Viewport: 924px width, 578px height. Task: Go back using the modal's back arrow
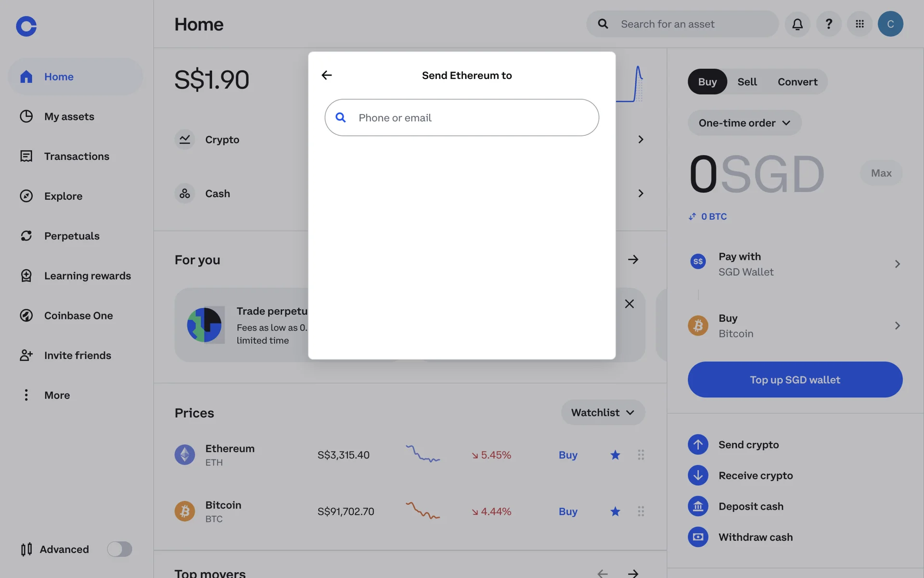[x=327, y=75]
